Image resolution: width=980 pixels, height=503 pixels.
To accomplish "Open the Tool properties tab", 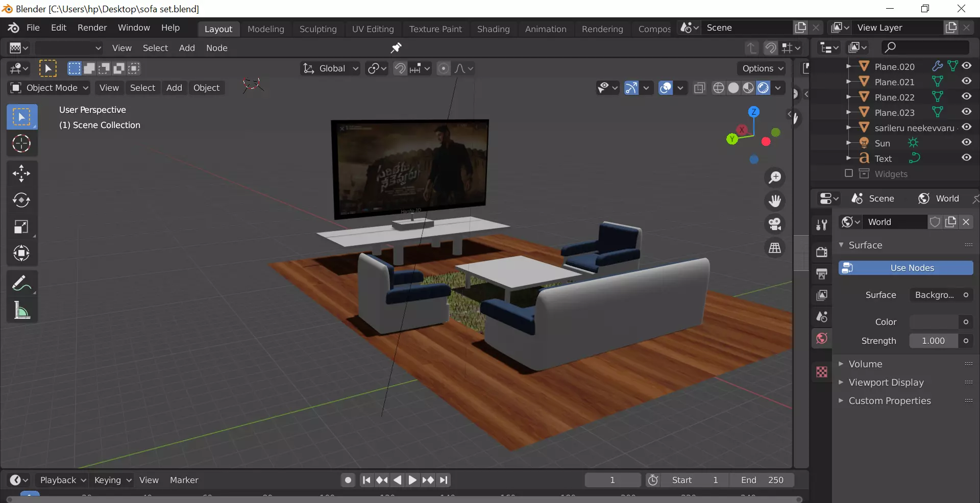I will pos(822,224).
